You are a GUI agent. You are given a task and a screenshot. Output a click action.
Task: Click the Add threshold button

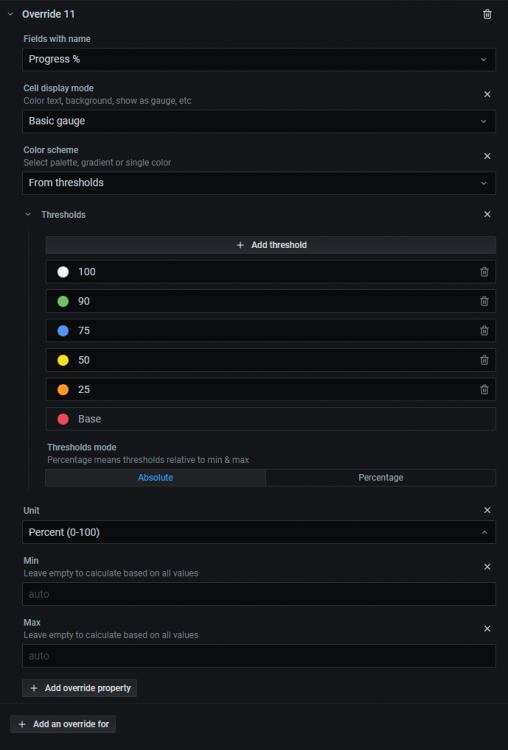point(271,245)
